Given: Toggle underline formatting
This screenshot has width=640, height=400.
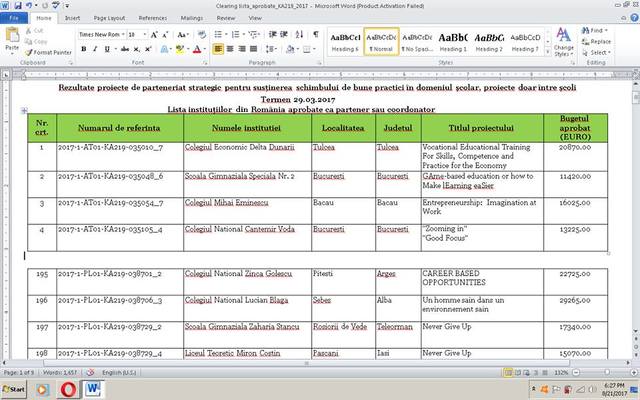Looking at the screenshot, I should tap(107, 49).
